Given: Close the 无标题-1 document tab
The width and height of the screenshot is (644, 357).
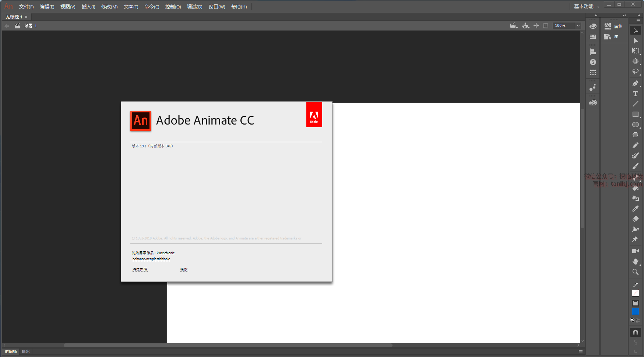Looking at the screenshot, I should point(26,17).
